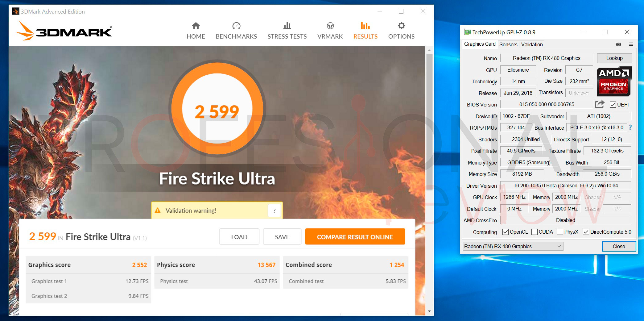Click the Graphics test 2 row
This screenshot has height=321, width=644.
pos(89,296)
